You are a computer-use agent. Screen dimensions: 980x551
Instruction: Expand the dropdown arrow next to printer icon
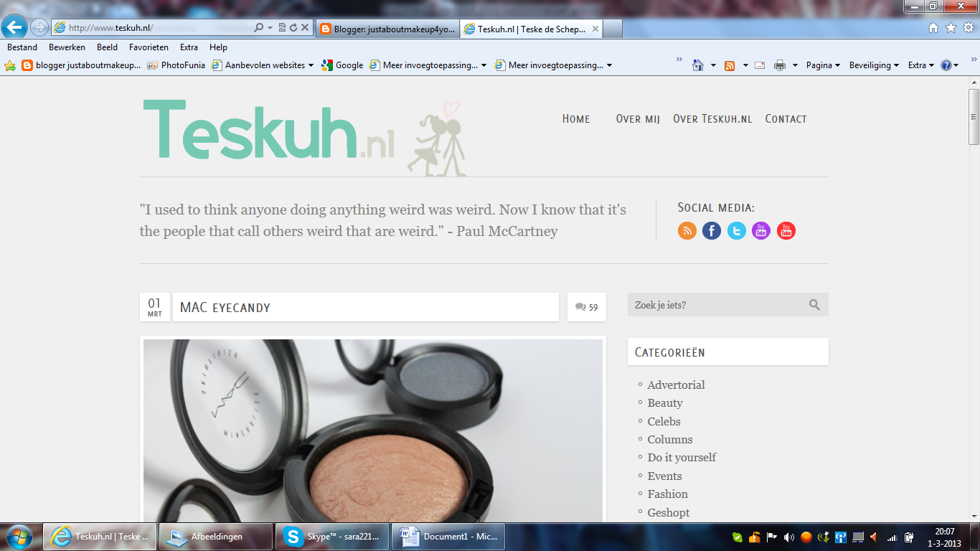tap(795, 65)
